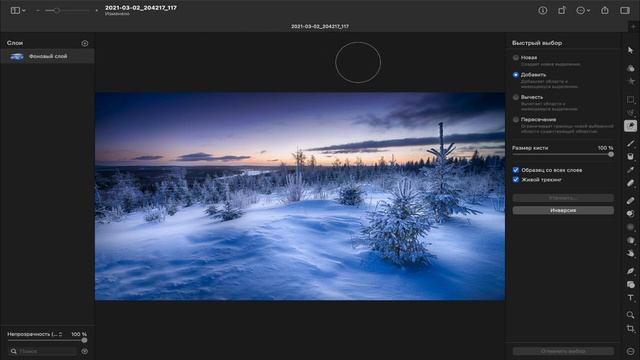Select the Rectangular Selection tool

[x=631, y=100]
